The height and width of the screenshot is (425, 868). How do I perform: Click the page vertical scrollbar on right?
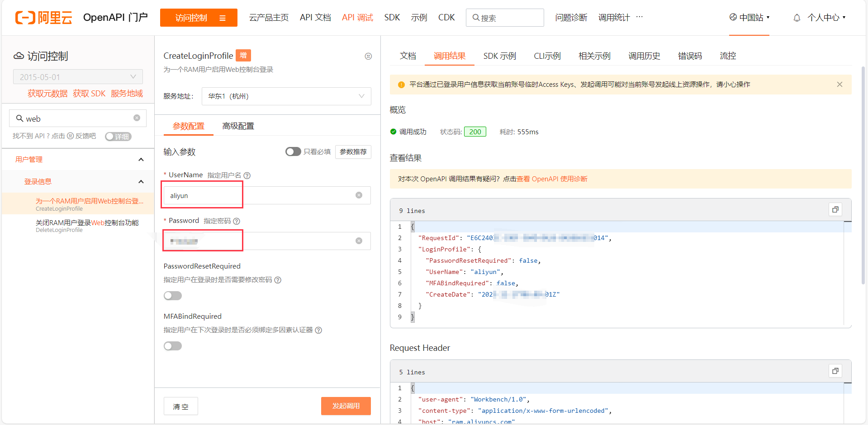click(x=863, y=175)
